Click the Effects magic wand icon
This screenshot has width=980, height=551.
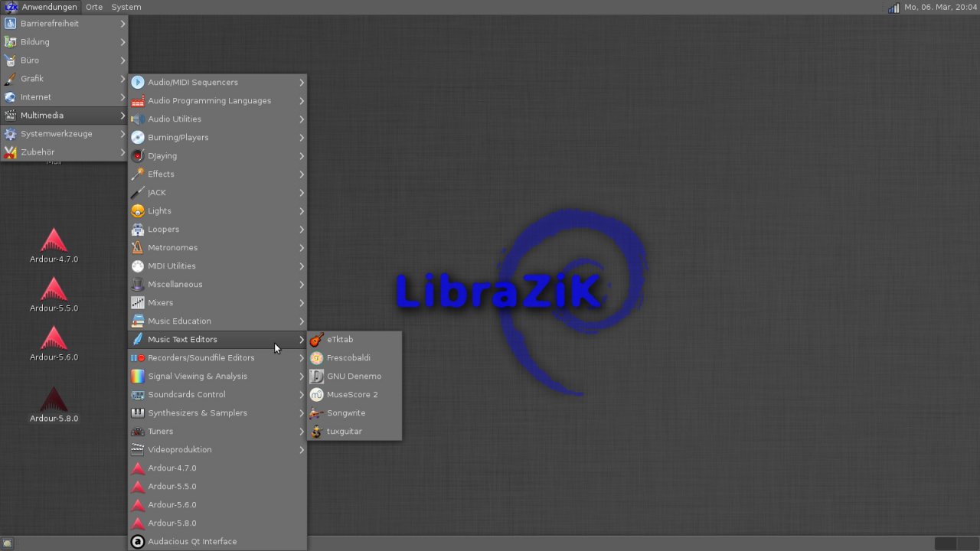tap(138, 174)
